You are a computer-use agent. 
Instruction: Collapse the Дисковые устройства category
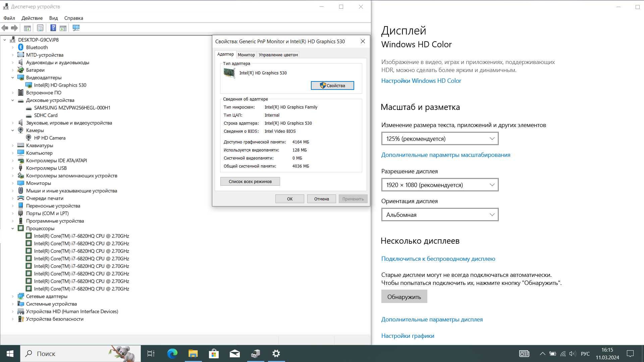[x=13, y=100]
